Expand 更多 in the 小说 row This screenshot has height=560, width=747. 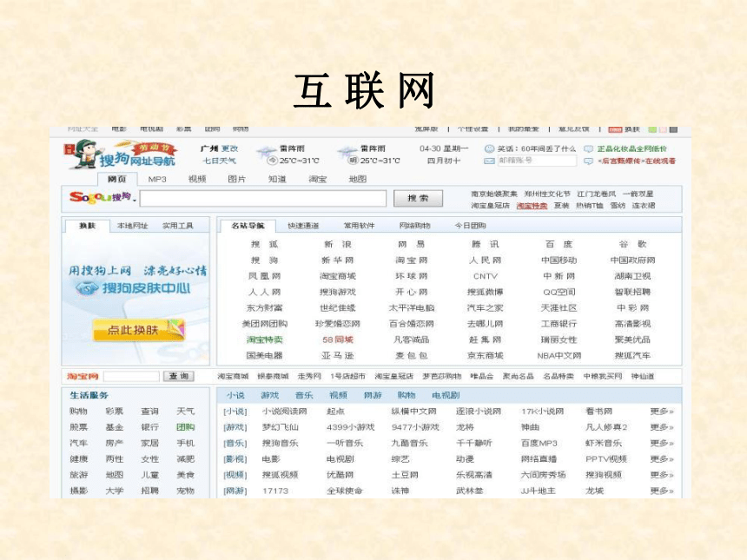pyautogui.click(x=662, y=412)
